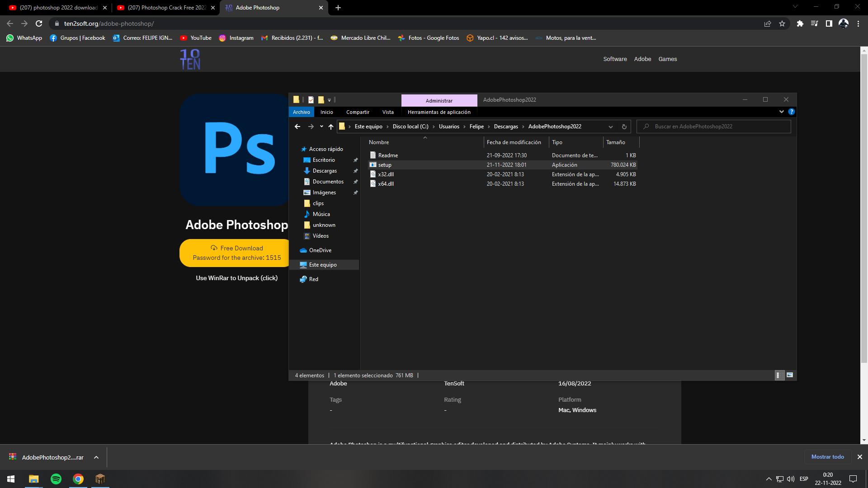Image resolution: width=868 pixels, height=488 pixels.
Task: Click Mostrar todo downloads link
Action: click(827, 457)
